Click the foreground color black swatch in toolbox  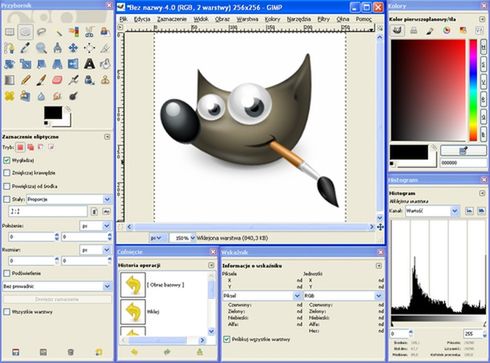[x=53, y=113]
